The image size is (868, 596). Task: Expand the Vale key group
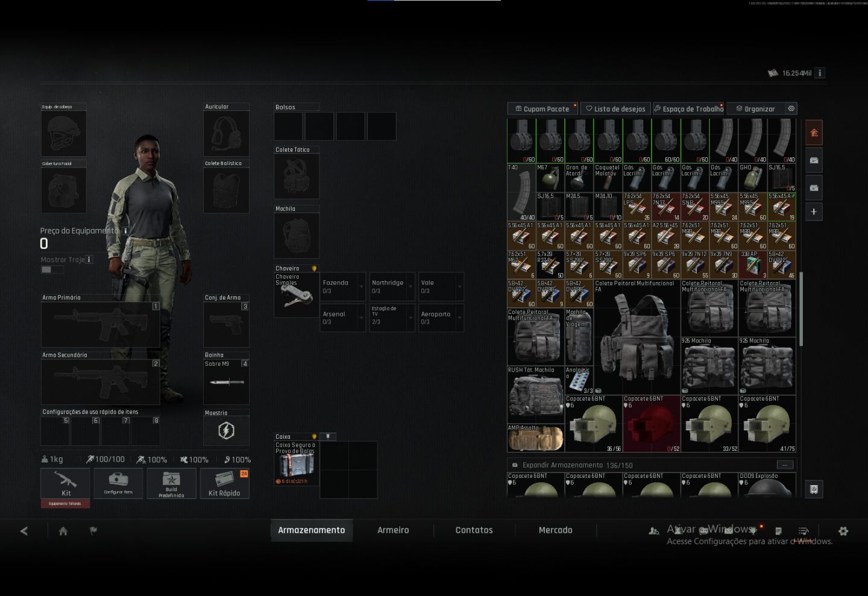pyautogui.click(x=441, y=287)
